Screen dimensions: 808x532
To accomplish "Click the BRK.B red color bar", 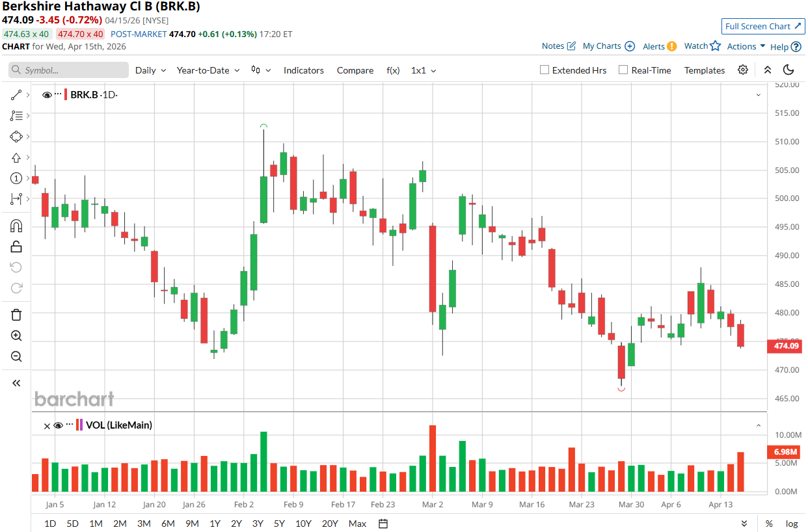I will point(65,95).
